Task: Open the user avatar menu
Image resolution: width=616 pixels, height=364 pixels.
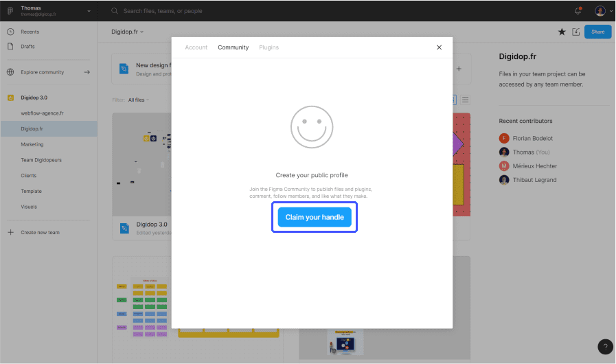Action: [x=600, y=11]
